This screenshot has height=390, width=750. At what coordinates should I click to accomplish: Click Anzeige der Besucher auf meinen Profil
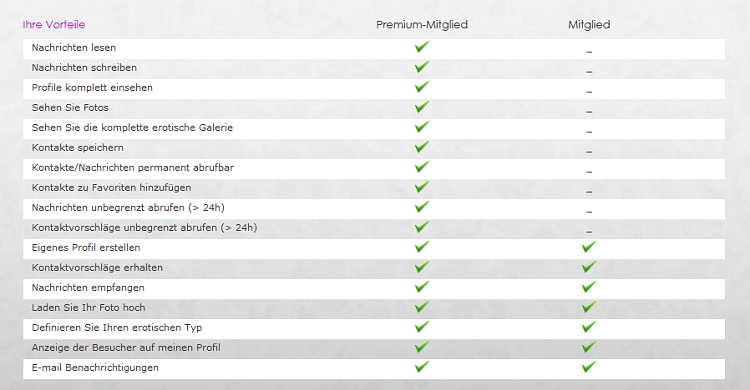(x=126, y=347)
